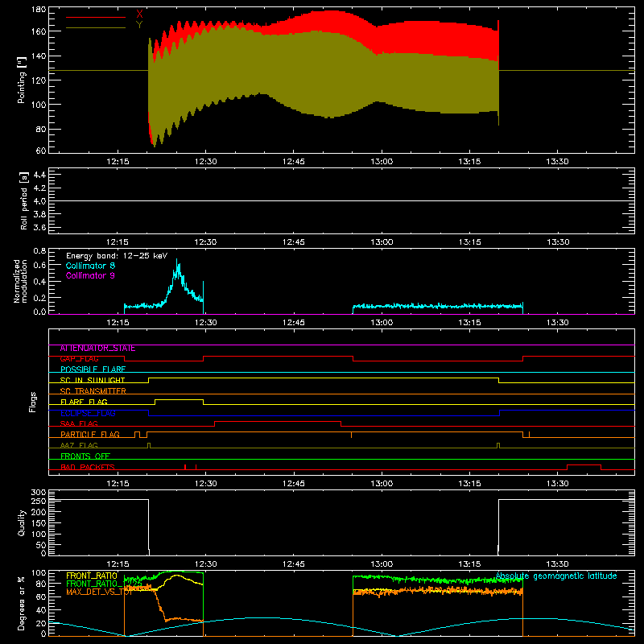Click the 0.4 tick on modulation axis
Screen dimensions: 644x644
(x=39, y=282)
